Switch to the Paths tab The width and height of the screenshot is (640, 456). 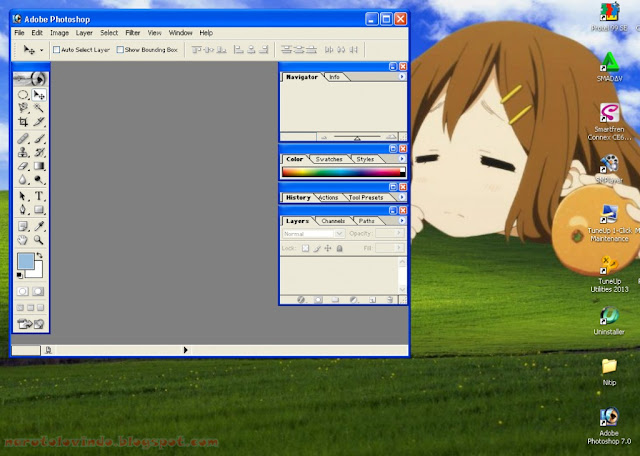367,221
